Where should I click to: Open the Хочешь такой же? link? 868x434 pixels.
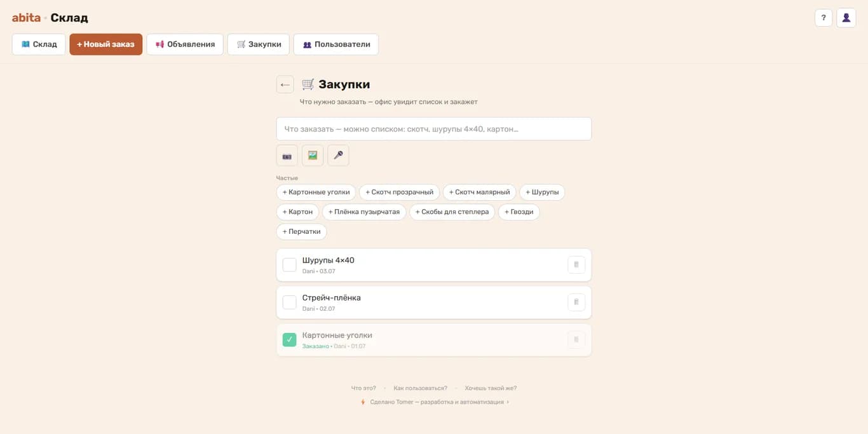491,388
